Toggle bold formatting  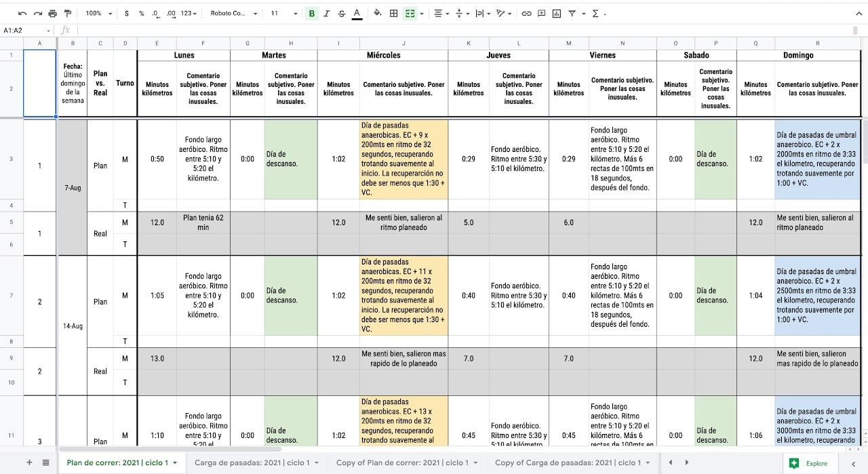pyautogui.click(x=312, y=14)
